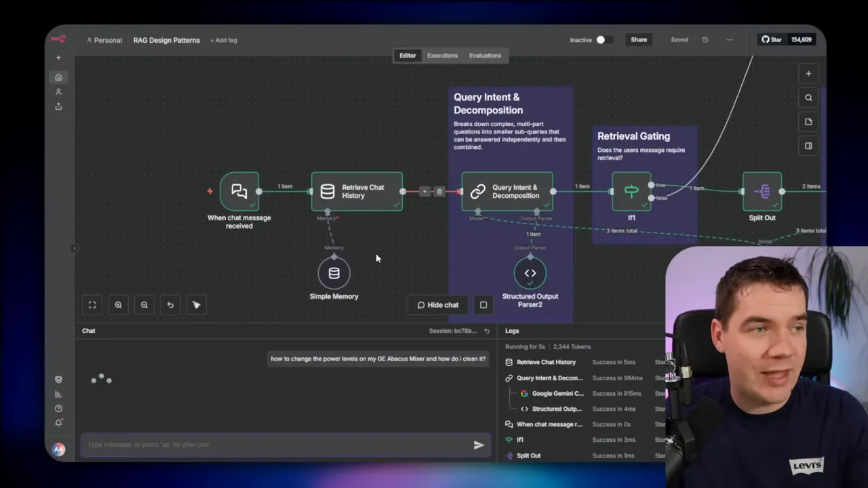The image size is (868, 488).
Task: Switch to the Executions tab
Action: tap(442, 56)
